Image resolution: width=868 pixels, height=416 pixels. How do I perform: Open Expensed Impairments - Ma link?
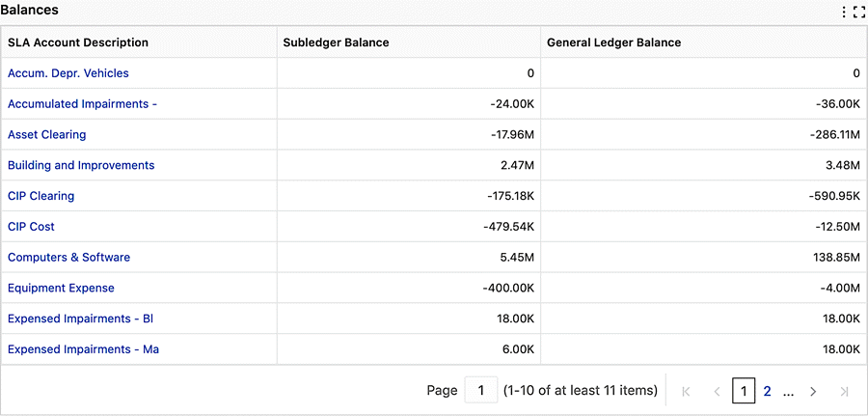pyautogui.click(x=84, y=349)
